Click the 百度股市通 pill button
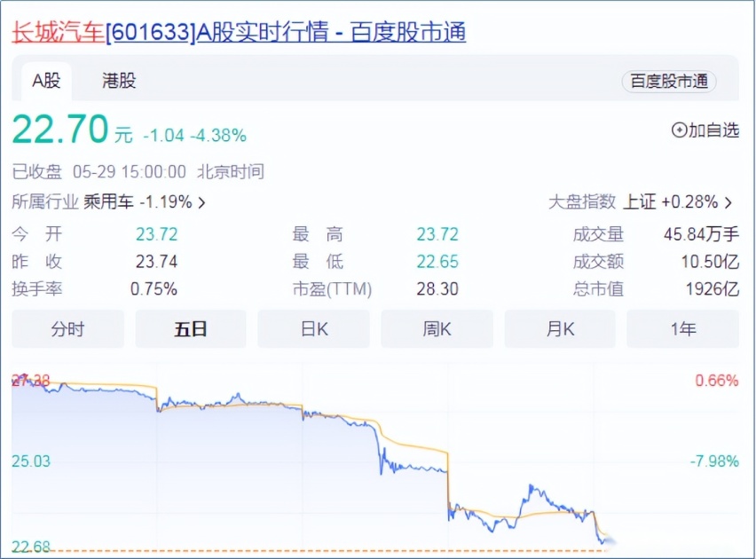 point(669,82)
